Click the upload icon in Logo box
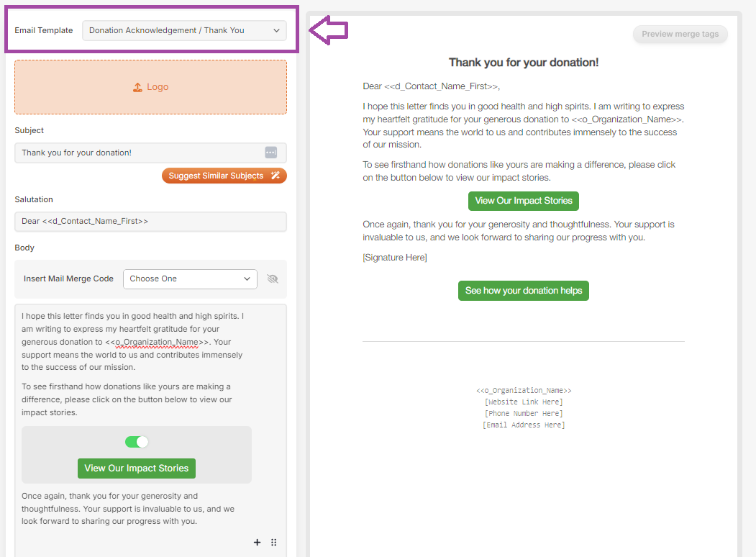The width and height of the screenshot is (756, 557). 137,87
